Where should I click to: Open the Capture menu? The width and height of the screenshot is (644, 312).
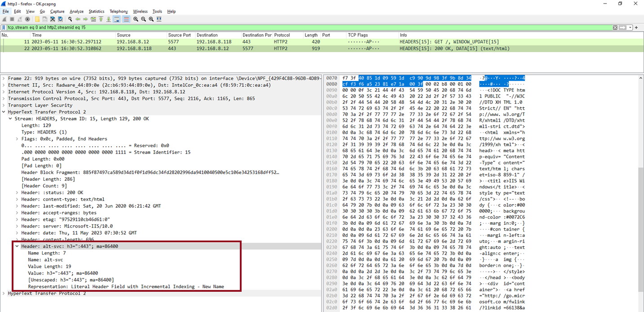57,11
